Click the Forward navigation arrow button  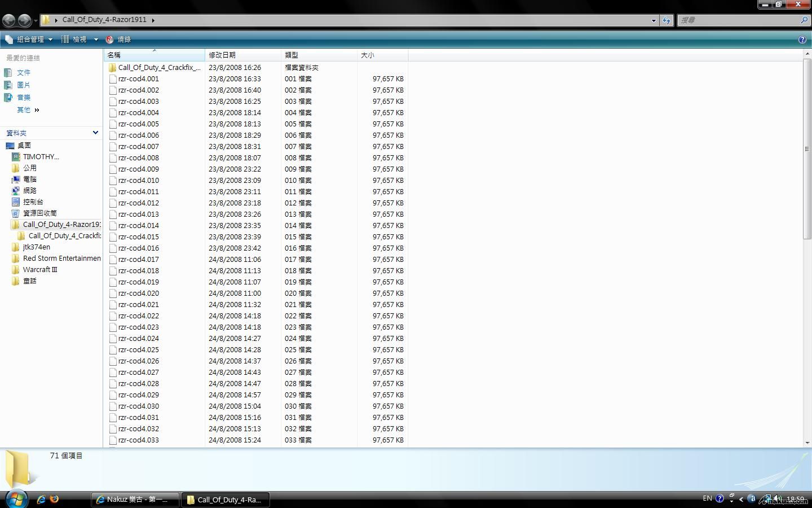24,20
